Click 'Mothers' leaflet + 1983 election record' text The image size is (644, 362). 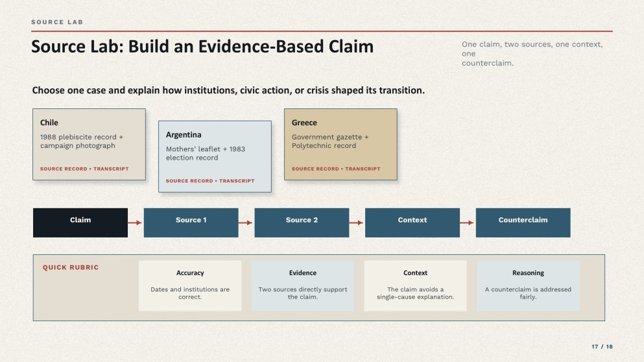pyautogui.click(x=206, y=153)
